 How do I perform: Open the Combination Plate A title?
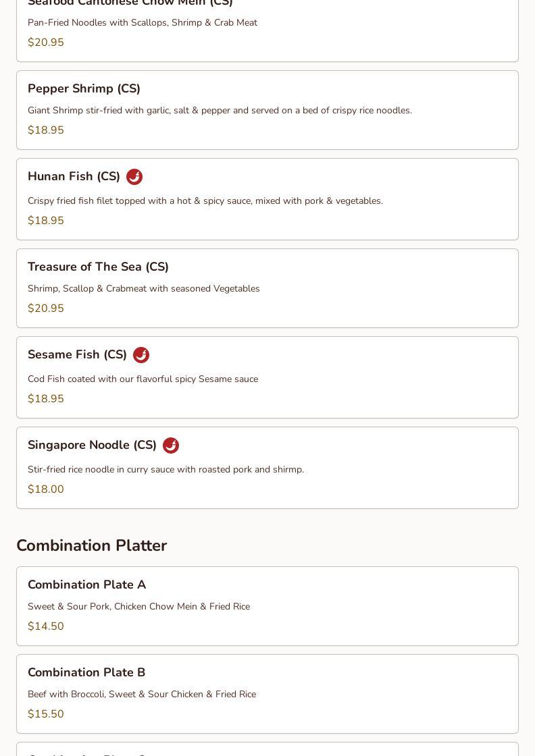tap(86, 585)
